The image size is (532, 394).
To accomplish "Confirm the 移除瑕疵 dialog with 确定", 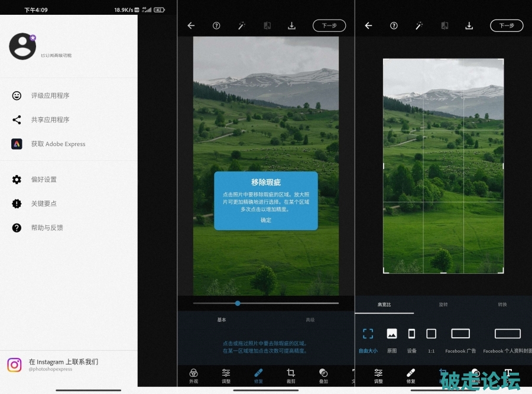I will 266,220.
